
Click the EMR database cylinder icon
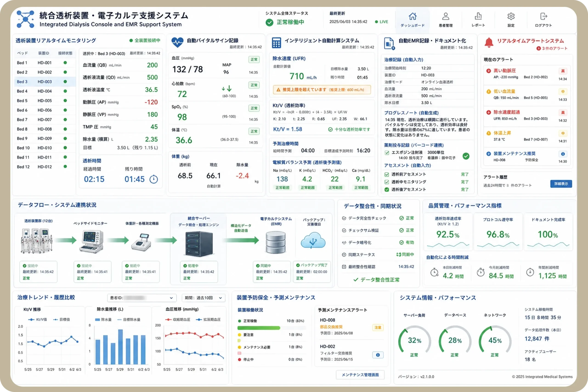click(276, 242)
